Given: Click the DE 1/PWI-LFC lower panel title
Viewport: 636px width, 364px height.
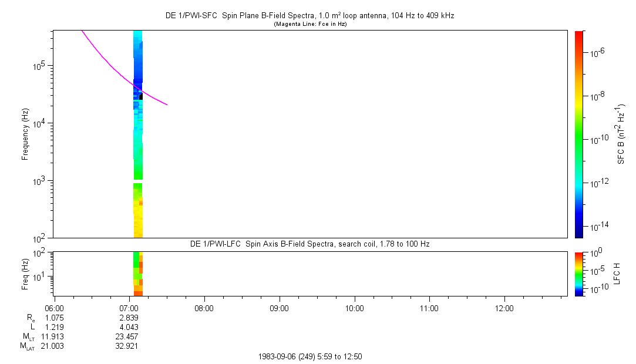Looking at the screenshot, I should tap(309, 244).
